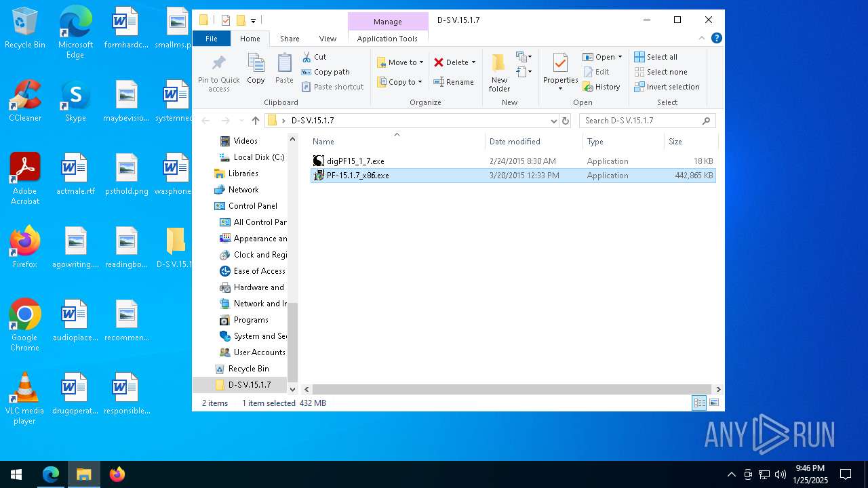The height and width of the screenshot is (488, 868).
Task: Click the volume icon in system tray
Action: click(781, 474)
